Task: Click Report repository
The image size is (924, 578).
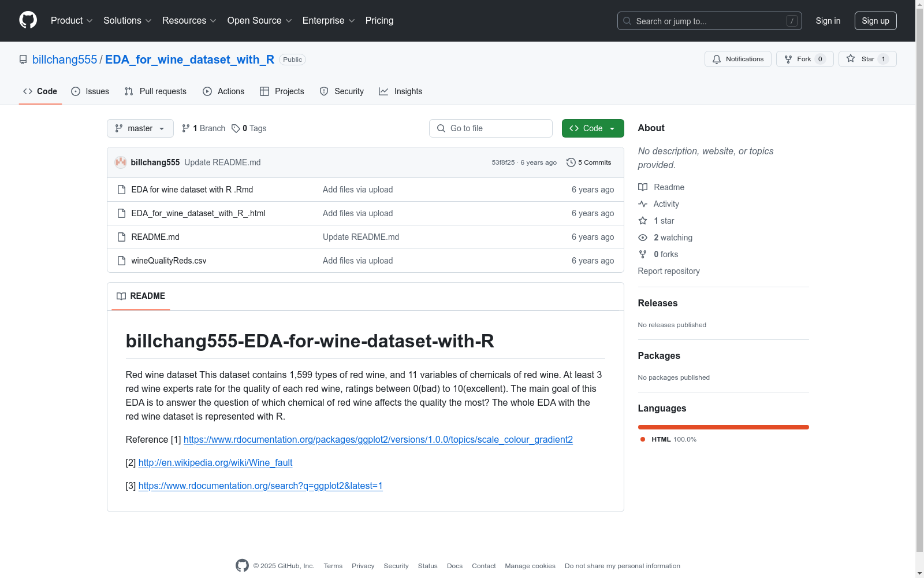Action: pyautogui.click(x=669, y=271)
